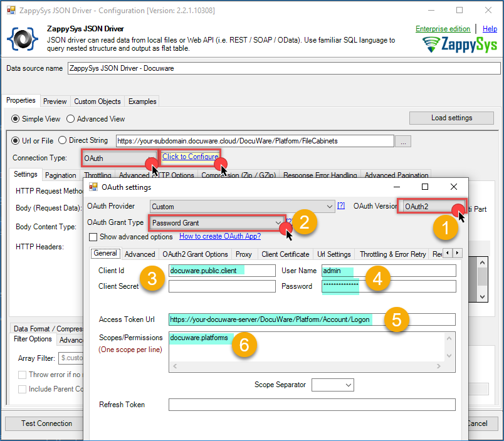Click the 'Click to Configure' link
The width and height of the screenshot is (504, 441).
tap(190, 157)
